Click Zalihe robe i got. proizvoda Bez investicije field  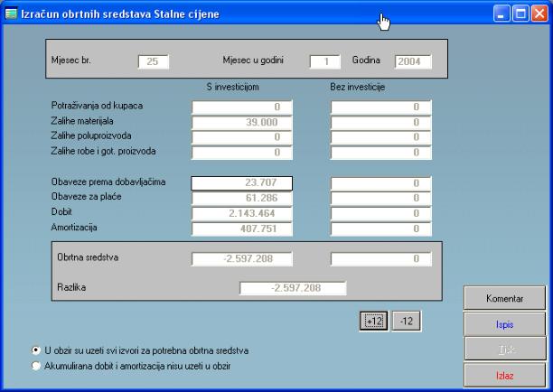(x=381, y=153)
